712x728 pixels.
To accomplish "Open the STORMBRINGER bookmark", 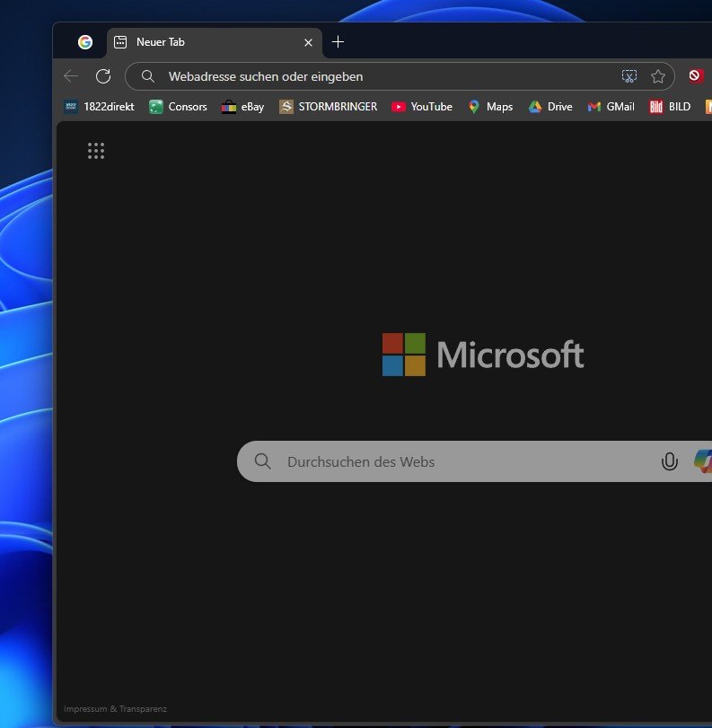I will point(328,107).
